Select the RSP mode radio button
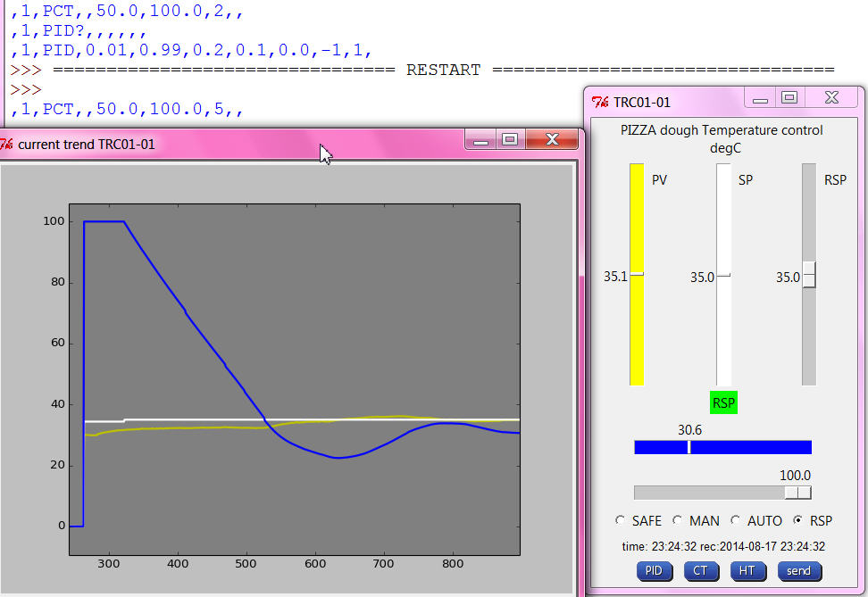 pyautogui.click(x=798, y=520)
